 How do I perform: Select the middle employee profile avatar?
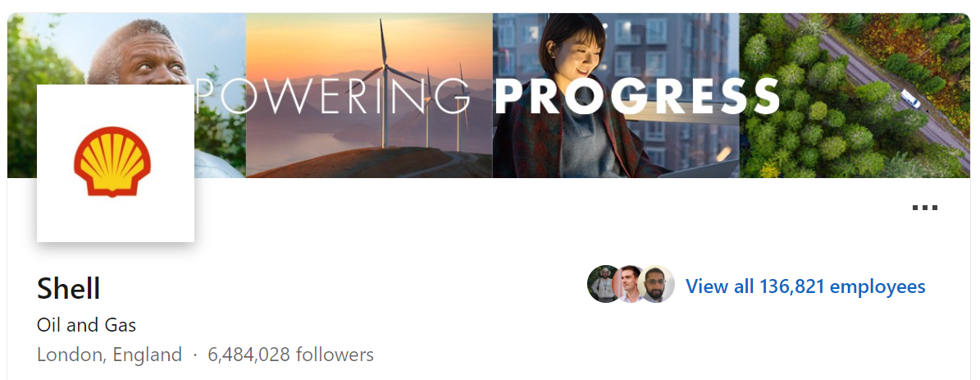point(629,284)
